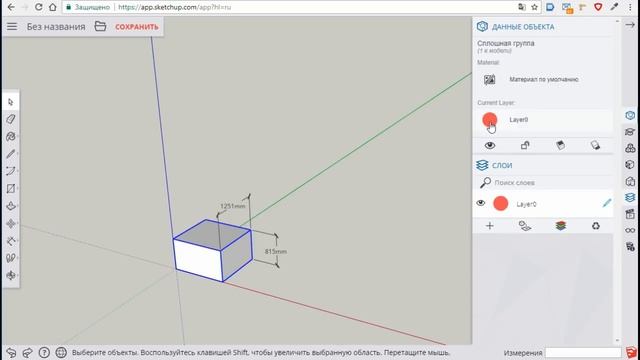The height and width of the screenshot is (360, 640).
Task: Open the Styles panel icon
Action: pyautogui.click(x=630, y=181)
